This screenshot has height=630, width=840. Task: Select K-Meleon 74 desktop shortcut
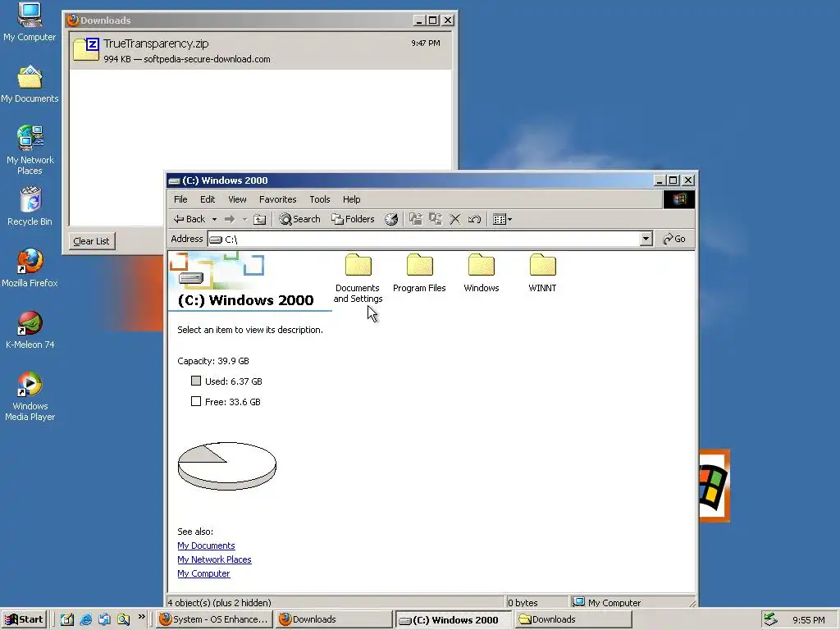point(30,330)
